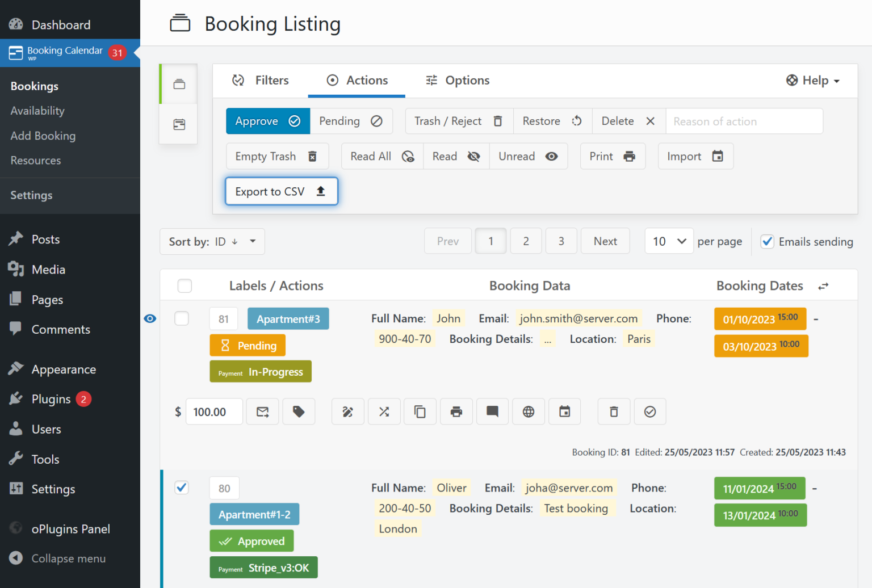Screen dimensions: 872x588
Task: Click the print icon in booking 81 actions
Action: point(456,411)
